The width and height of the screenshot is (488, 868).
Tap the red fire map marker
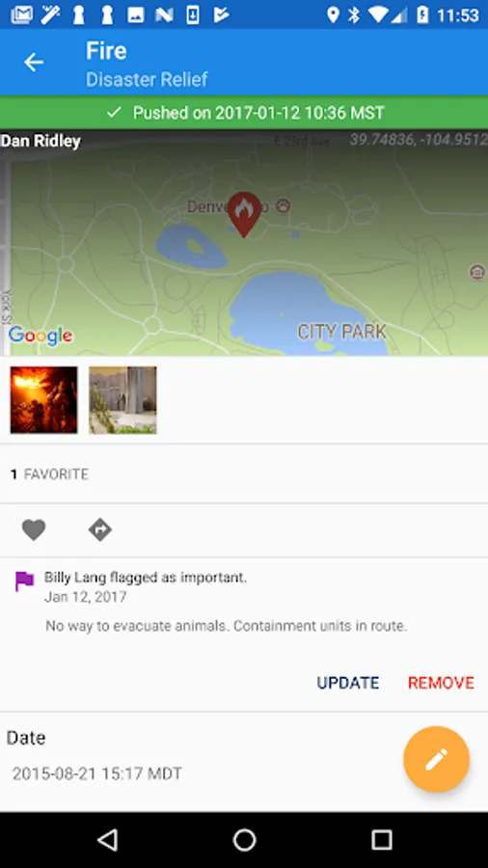[x=244, y=214]
